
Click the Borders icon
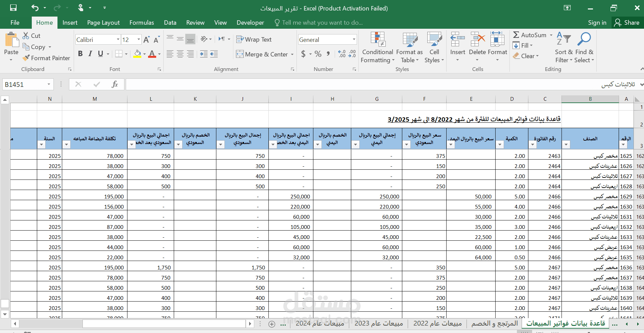coord(118,54)
